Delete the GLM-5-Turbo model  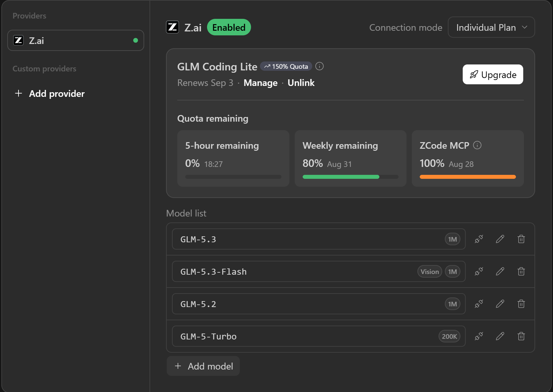click(521, 336)
